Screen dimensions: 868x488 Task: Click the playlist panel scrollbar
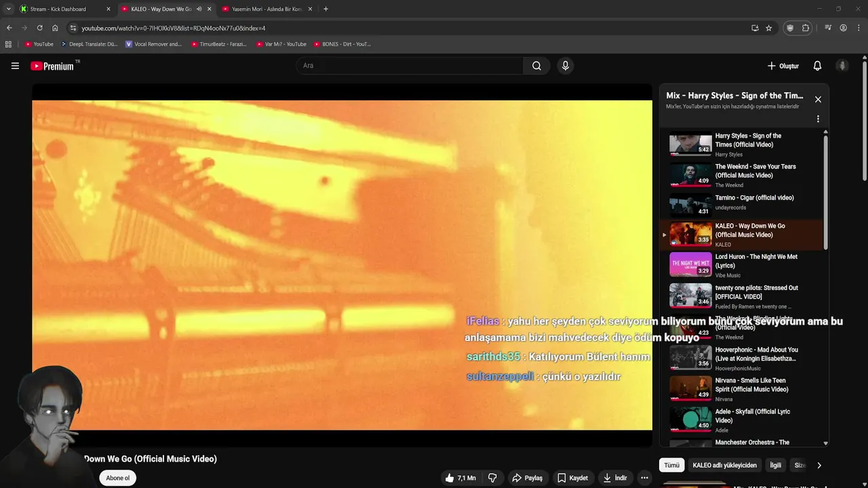pyautogui.click(x=825, y=192)
